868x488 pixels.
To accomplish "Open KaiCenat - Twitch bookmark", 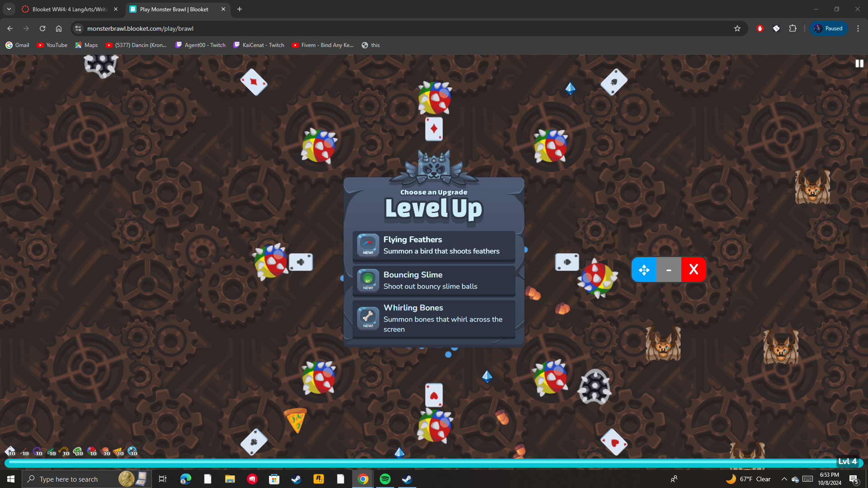I will pyautogui.click(x=259, y=45).
